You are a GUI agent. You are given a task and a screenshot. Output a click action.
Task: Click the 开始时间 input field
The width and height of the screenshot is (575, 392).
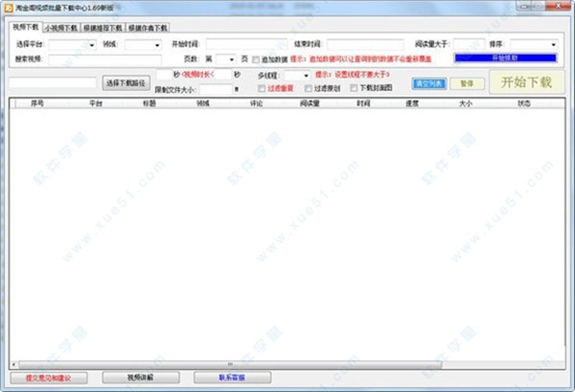click(246, 44)
